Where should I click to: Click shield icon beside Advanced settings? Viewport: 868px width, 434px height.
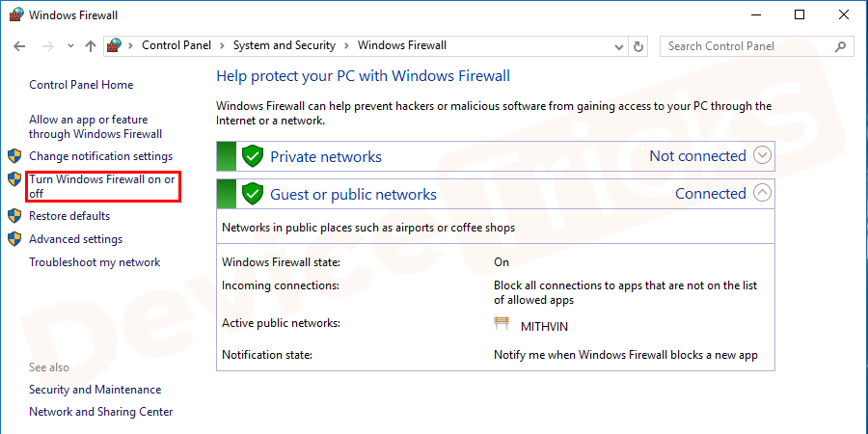[x=14, y=238]
